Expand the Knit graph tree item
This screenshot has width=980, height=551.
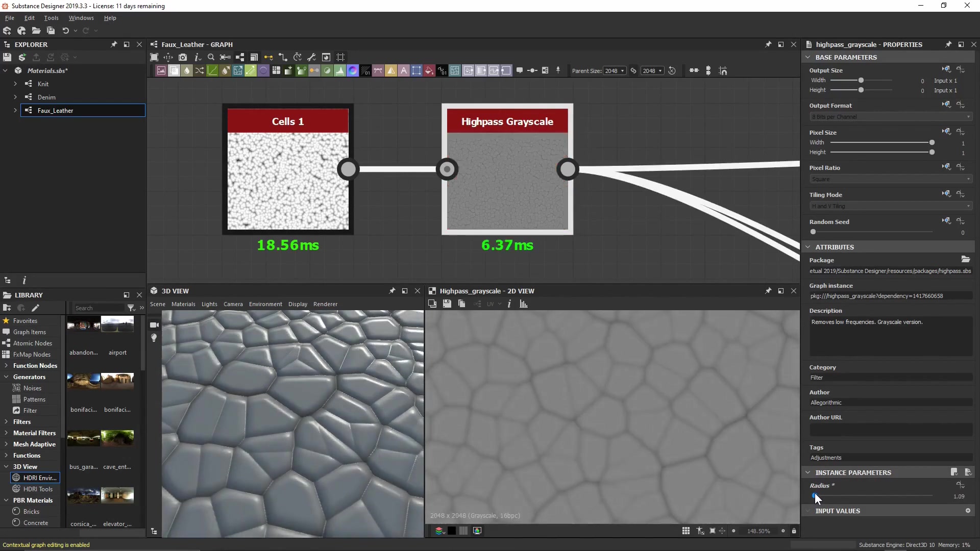coord(15,84)
